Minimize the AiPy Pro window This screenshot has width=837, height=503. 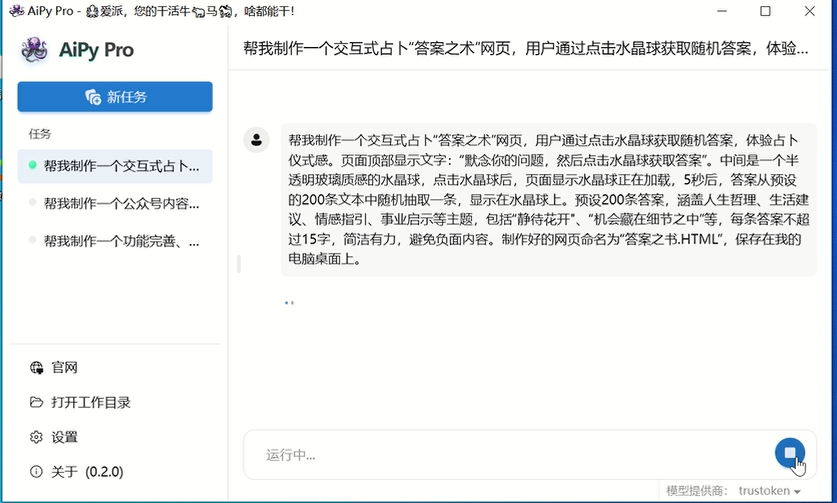722,11
